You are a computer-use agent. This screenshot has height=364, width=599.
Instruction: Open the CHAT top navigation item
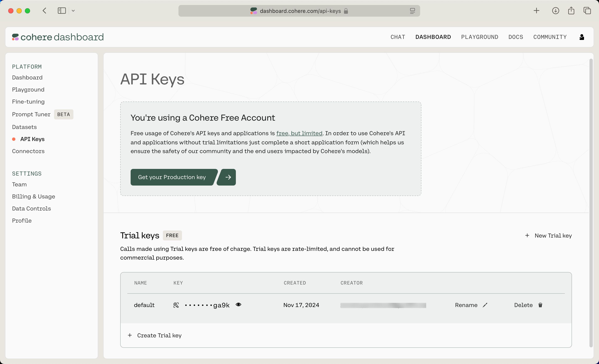398,37
